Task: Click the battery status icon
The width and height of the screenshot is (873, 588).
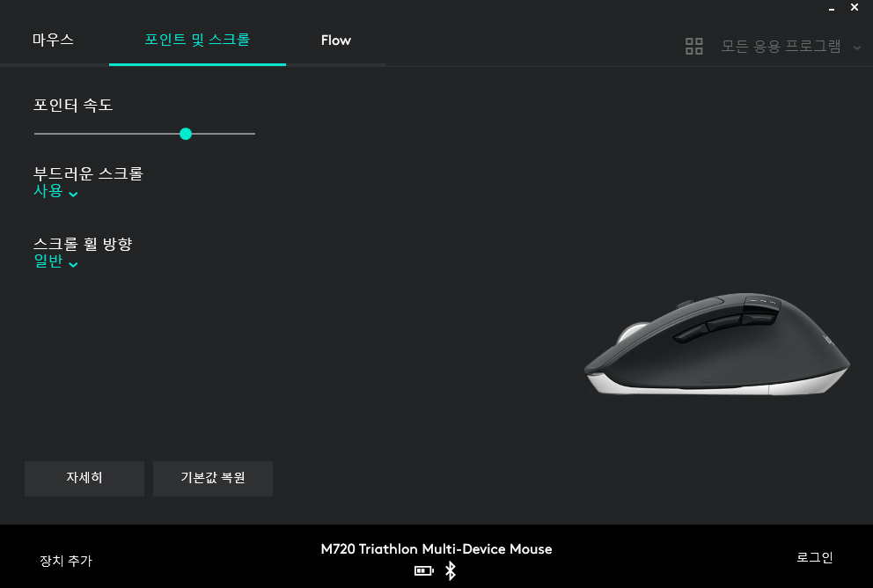Action: coord(423,570)
